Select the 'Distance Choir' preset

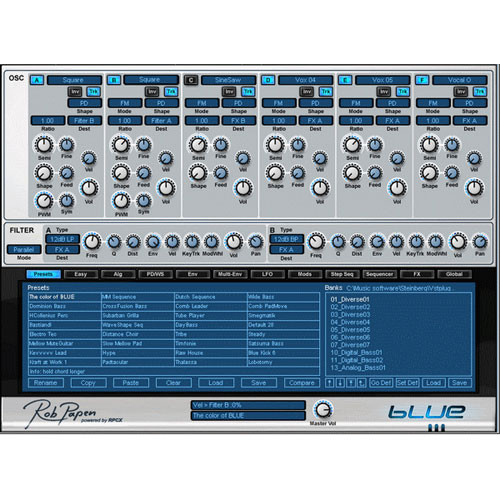tap(138, 334)
